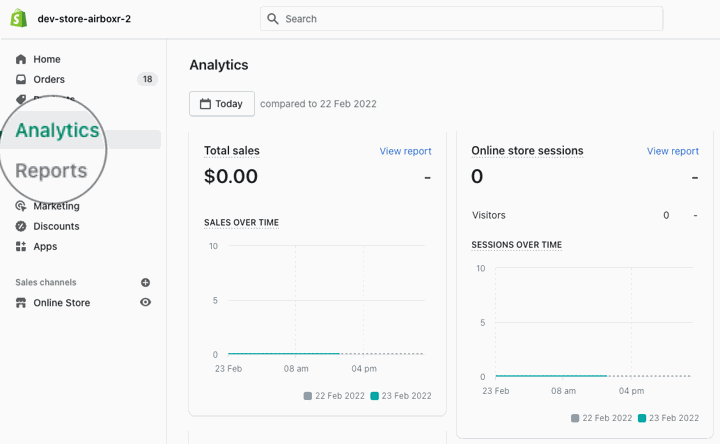
Task: Click the Shopify bag logo
Action: click(x=19, y=18)
